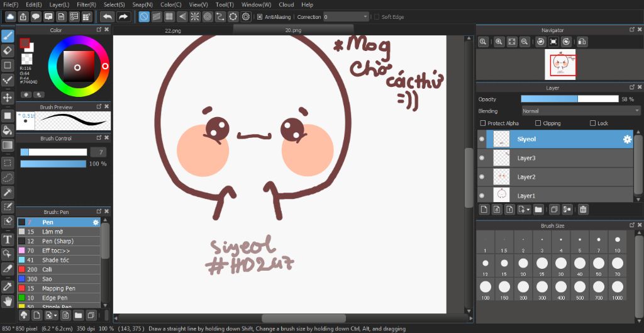Viewport: 644px width, 333px height.
Task: Select the Text tool
Action: [8, 239]
